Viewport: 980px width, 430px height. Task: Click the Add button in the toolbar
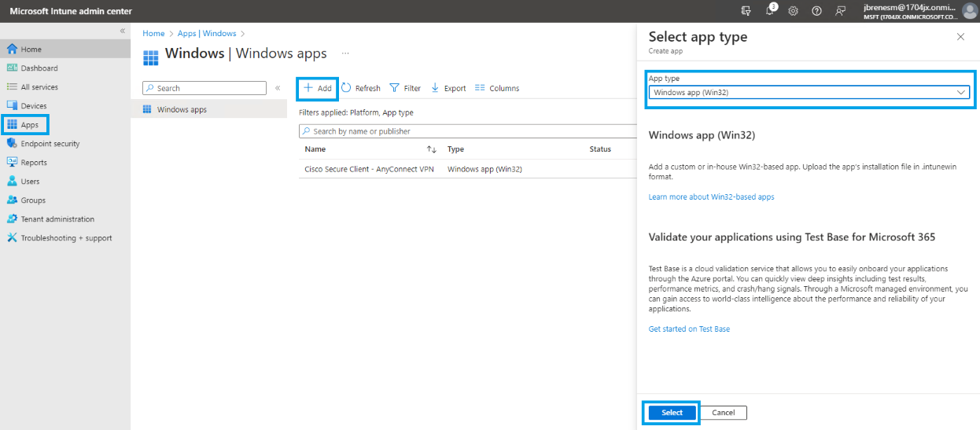coord(319,88)
